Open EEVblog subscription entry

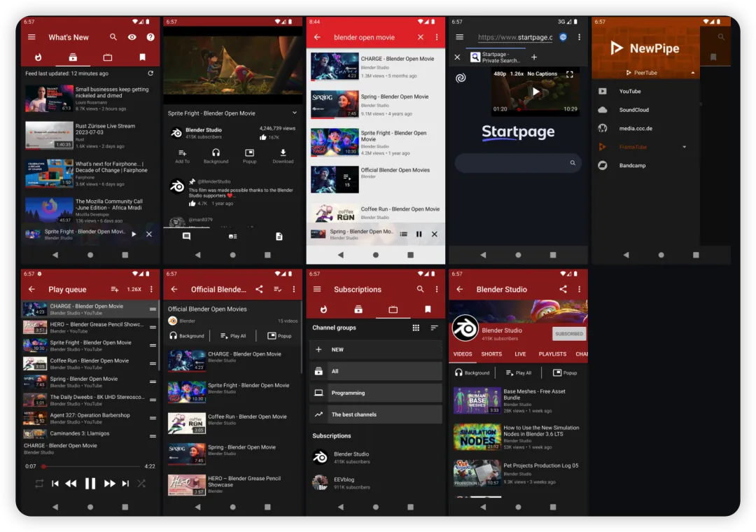click(376, 483)
